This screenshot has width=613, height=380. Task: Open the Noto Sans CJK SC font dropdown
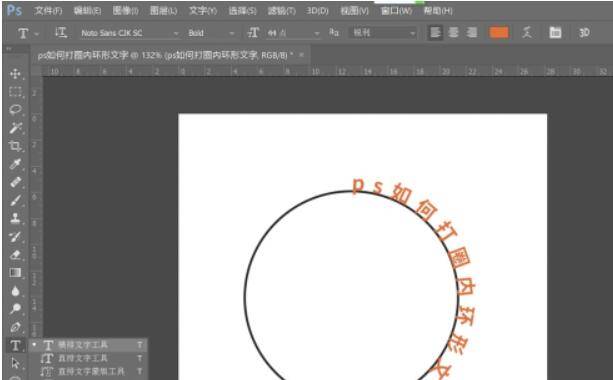point(129,33)
